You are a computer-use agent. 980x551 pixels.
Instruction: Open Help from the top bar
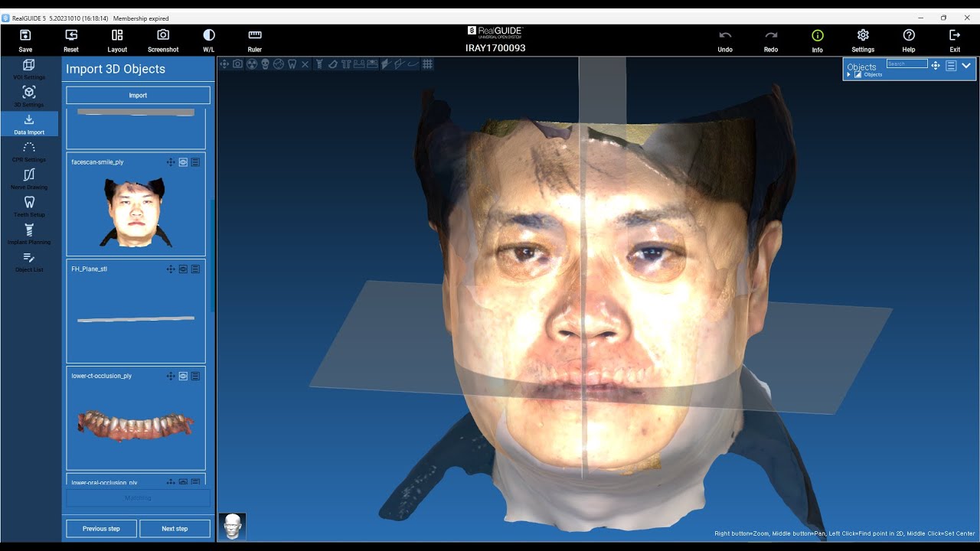(x=909, y=35)
